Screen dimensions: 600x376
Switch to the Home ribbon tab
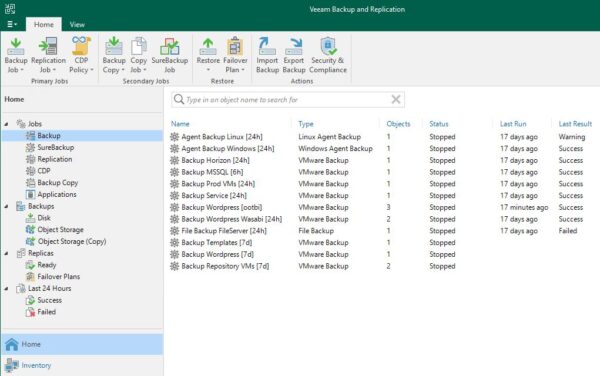[44, 24]
